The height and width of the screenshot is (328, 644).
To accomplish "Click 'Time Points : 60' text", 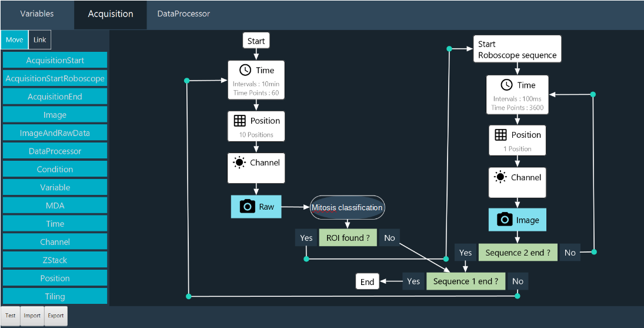I will click(x=256, y=93).
